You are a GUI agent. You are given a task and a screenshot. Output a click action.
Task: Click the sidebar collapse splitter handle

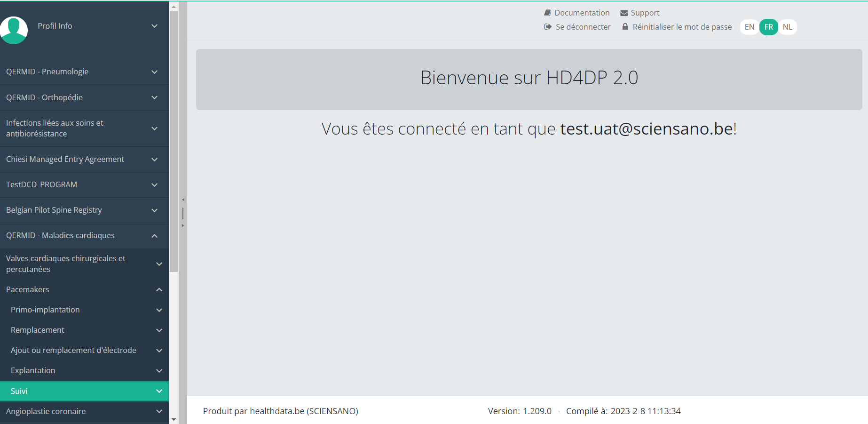(x=183, y=213)
